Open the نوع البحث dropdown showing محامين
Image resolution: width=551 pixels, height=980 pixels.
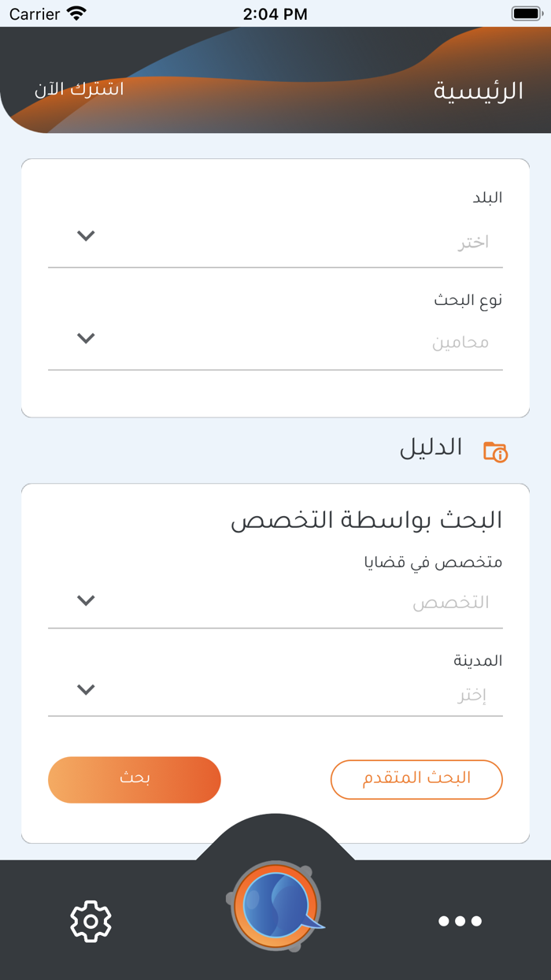coord(86,338)
